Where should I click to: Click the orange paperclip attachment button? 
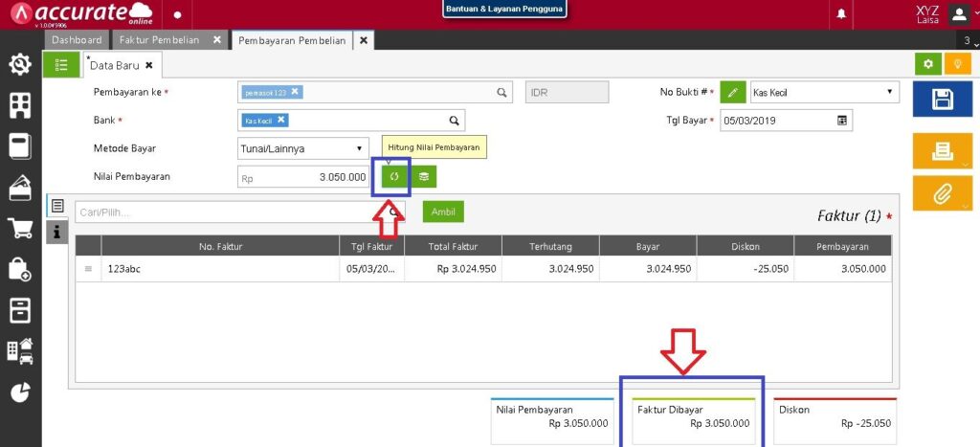(942, 193)
